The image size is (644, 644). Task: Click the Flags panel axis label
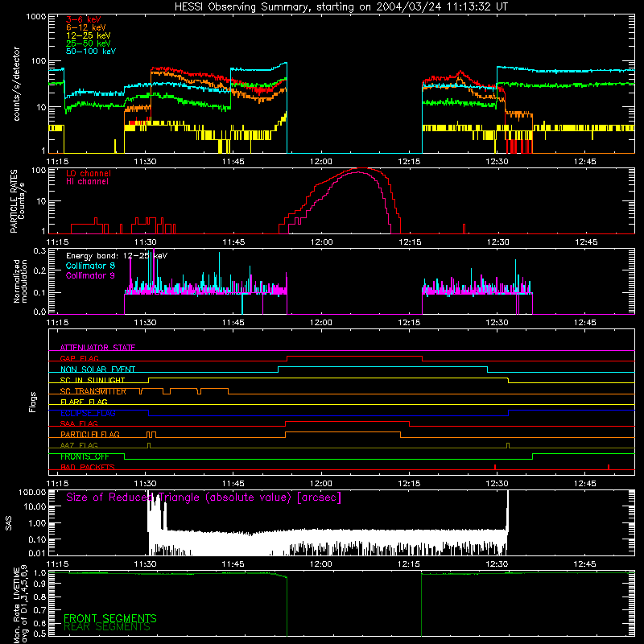(x=32, y=402)
